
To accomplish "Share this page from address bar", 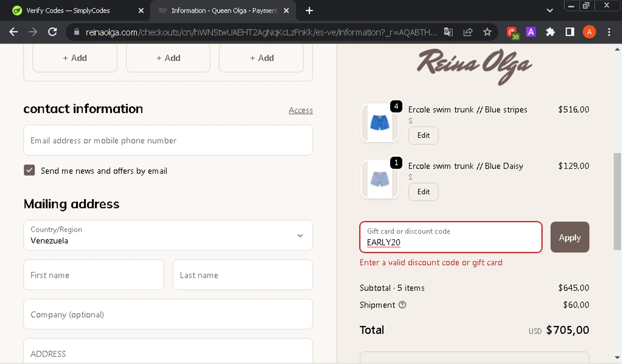I will point(468,32).
